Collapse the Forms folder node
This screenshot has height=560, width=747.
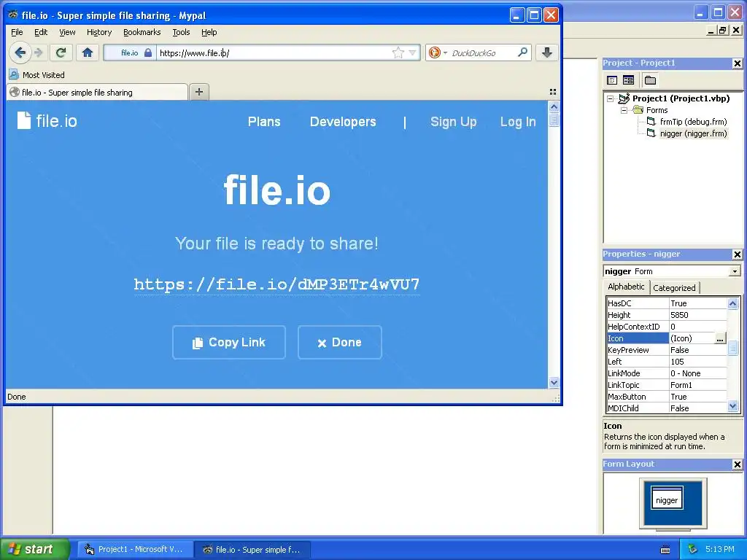pyautogui.click(x=624, y=110)
